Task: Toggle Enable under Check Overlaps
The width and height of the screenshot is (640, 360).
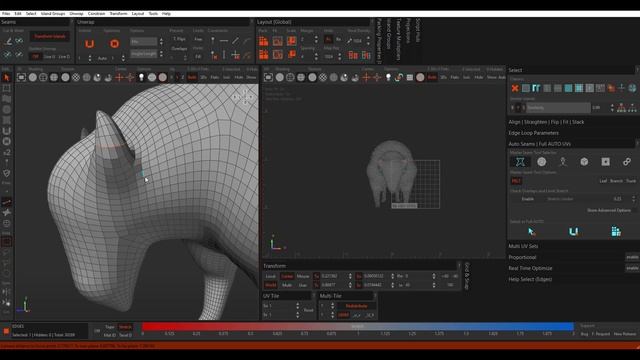Action: pos(527,199)
